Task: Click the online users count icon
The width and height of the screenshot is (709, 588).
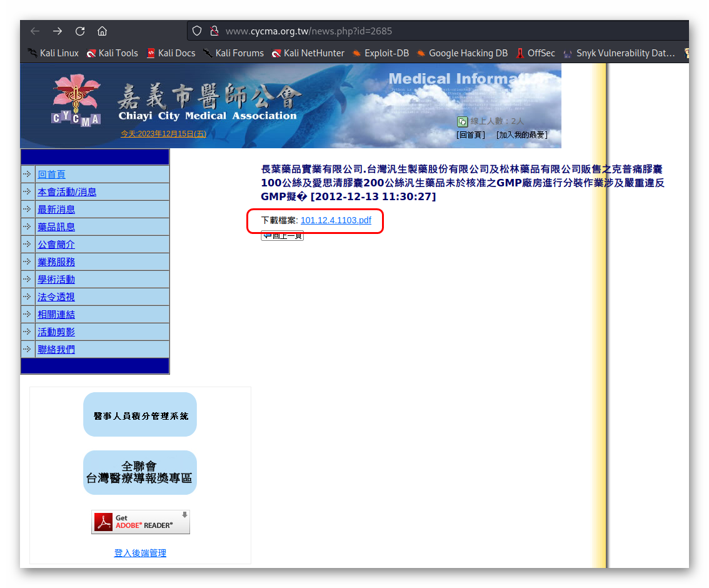Action: coord(462,121)
